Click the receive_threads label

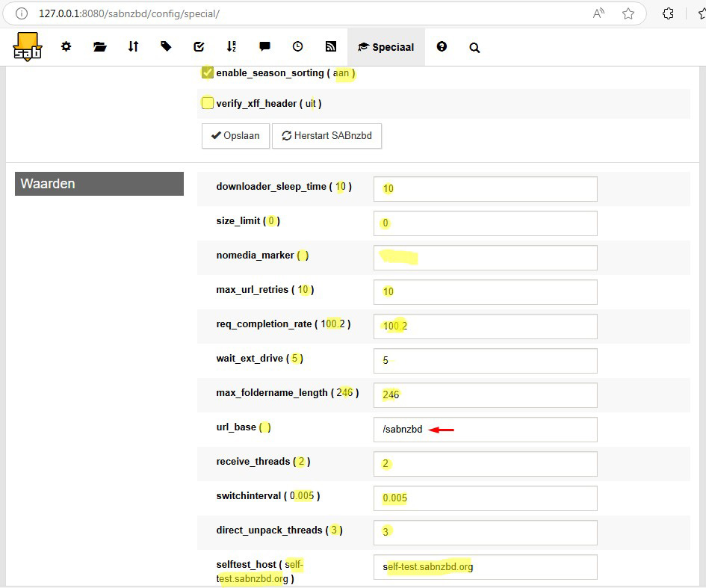pos(264,462)
